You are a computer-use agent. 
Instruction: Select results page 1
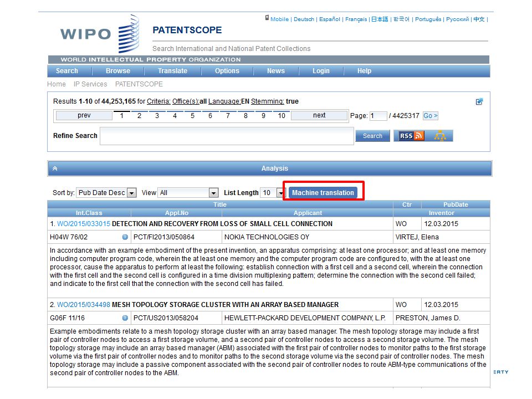click(x=121, y=116)
